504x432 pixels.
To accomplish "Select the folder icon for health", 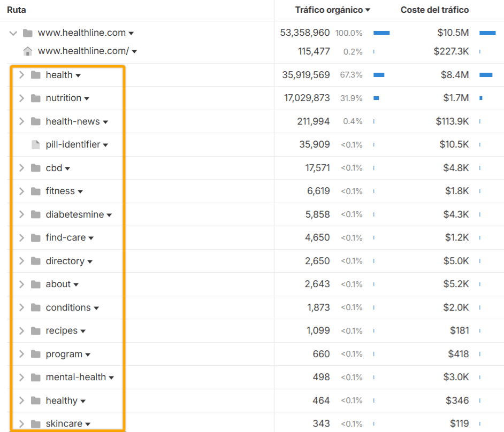I will (x=36, y=75).
